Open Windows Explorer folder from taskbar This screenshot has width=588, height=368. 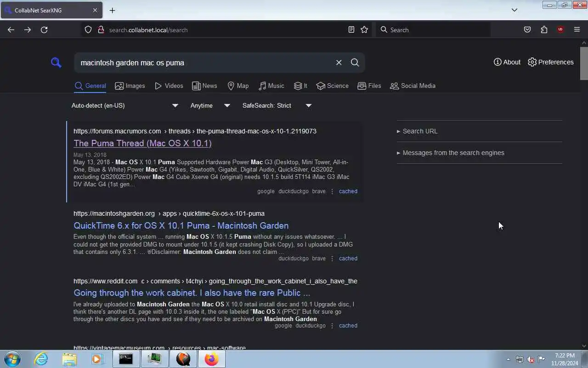tap(69, 359)
